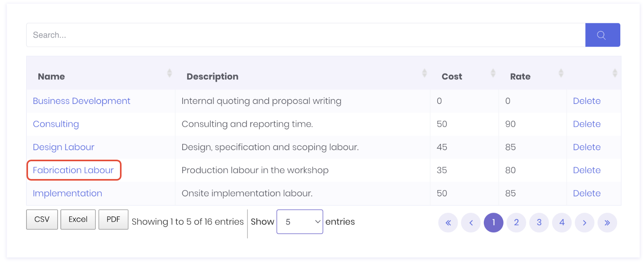
Task: Sort by Rate column arrows
Action: tap(561, 73)
